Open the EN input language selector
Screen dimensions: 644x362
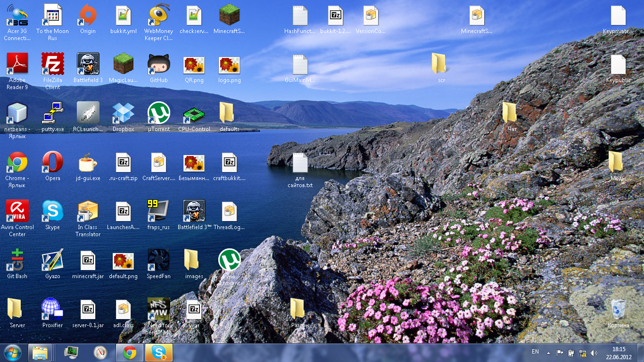click(x=535, y=352)
